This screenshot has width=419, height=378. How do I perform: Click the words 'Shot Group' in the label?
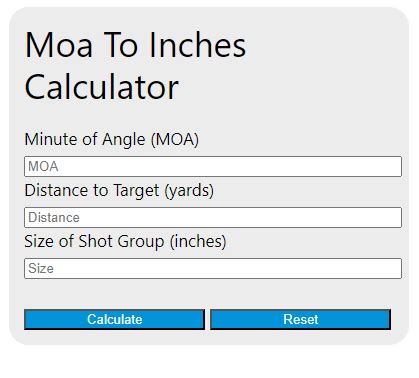click(121, 242)
